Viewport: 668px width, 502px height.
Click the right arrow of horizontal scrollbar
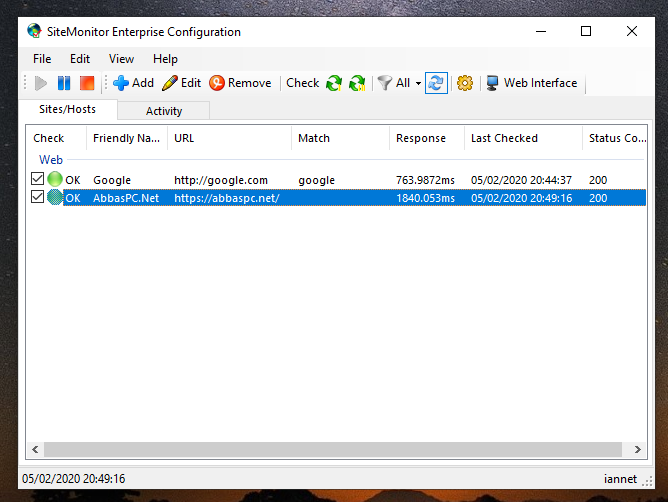tap(637, 450)
